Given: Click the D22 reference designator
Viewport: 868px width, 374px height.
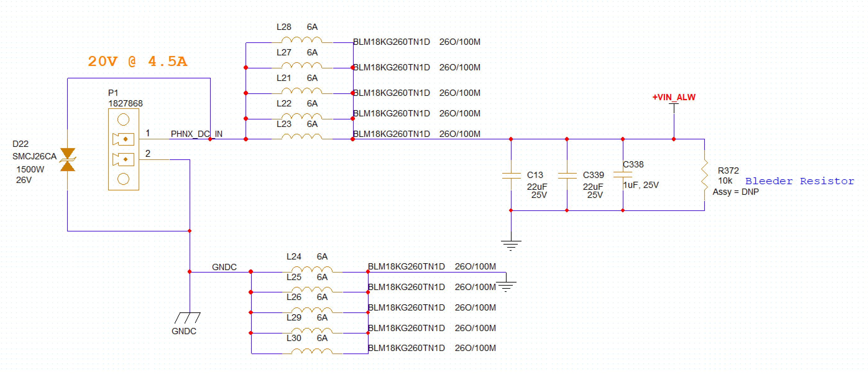Looking at the screenshot, I should (20, 144).
